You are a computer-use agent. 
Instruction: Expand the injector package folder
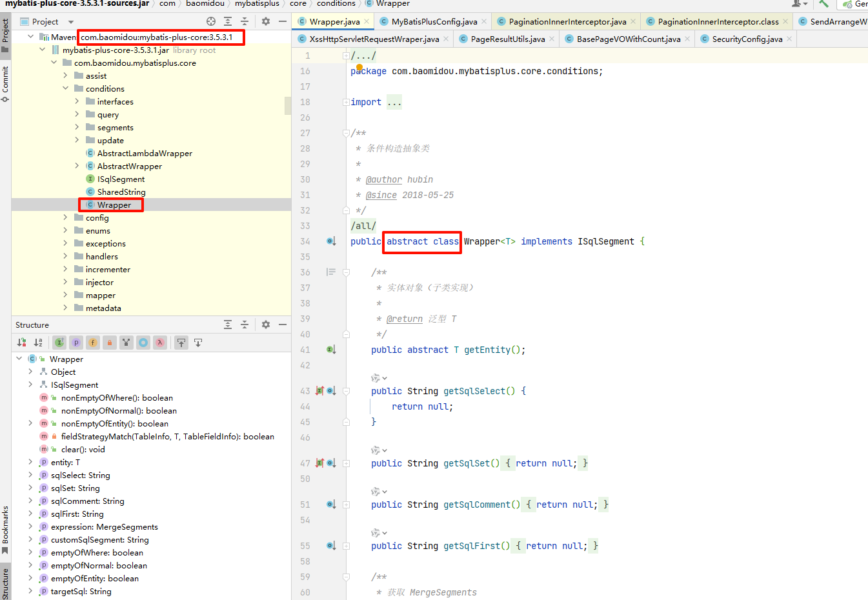65,282
